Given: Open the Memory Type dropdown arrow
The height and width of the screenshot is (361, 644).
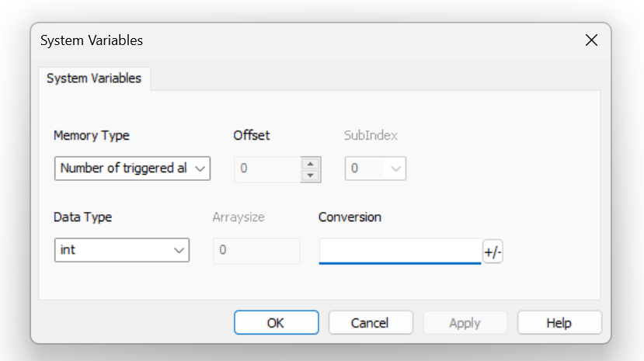Looking at the screenshot, I should pyautogui.click(x=200, y=168).
